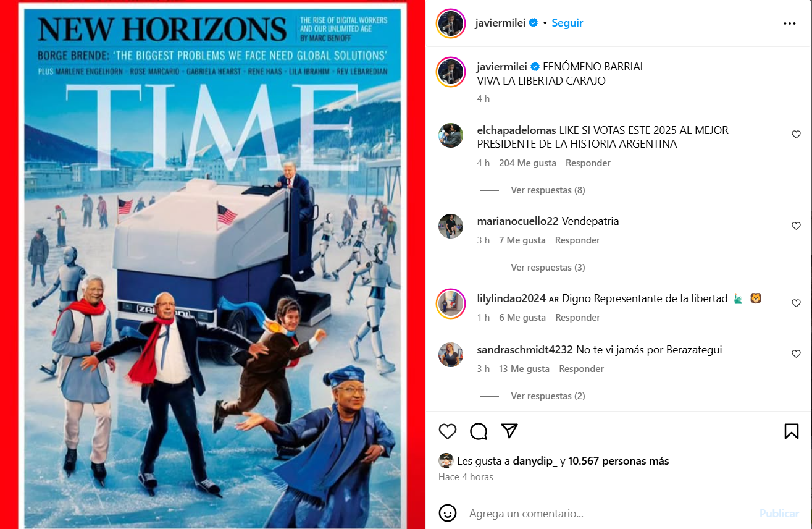This screenshot has width=812, height=529.
Task: Expand replies (3) under marianocuello22 comment
Action: (548, 268)
